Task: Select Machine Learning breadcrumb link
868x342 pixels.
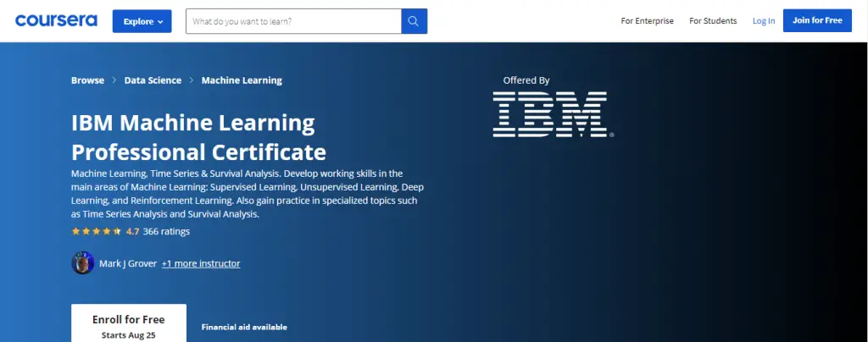Action: pyautogui.click(x=242, y=80)
